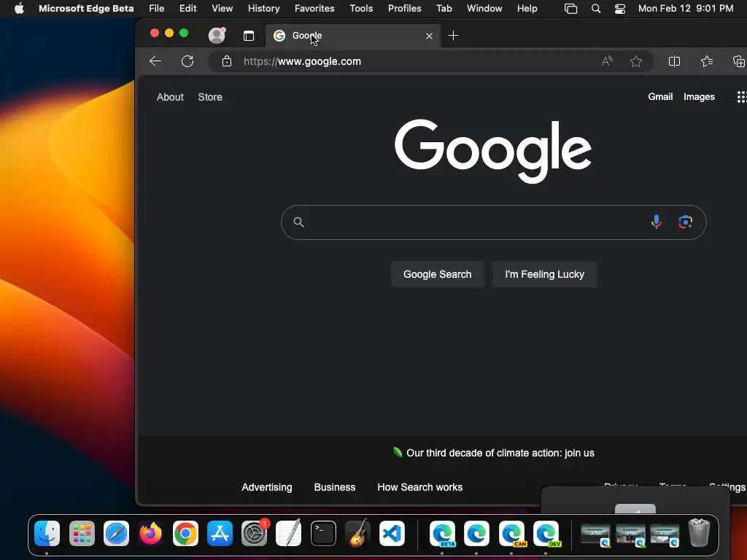Click the overlapping-windows icon in the menu bar

pyautogui.click(x=570, y=9)
